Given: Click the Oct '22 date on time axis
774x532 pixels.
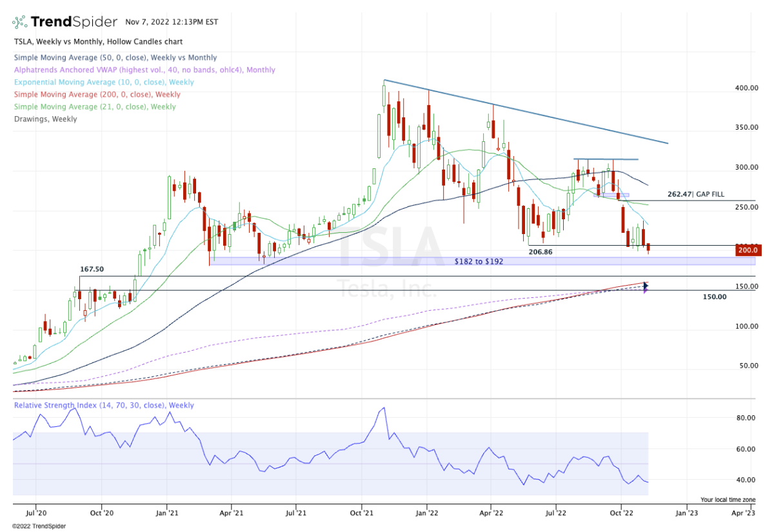Looking at the screenshot, I should tap(620, 513).
